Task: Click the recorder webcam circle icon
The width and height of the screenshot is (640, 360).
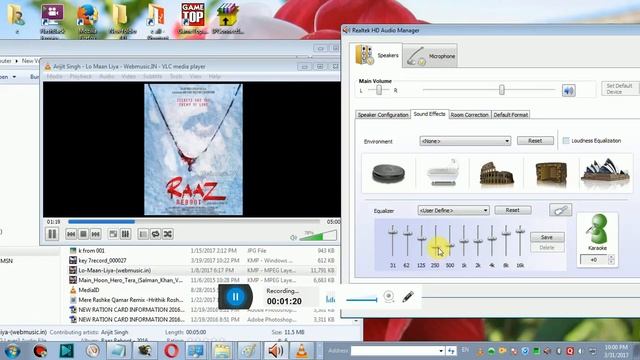Action: click(389, 297)
